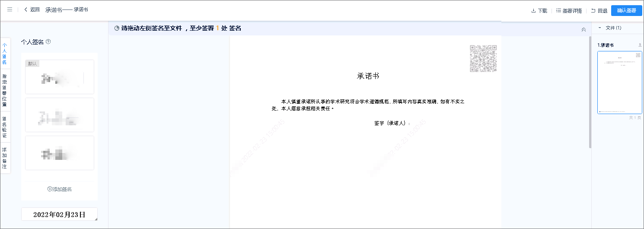The width and height of the screenshot is (644, 229).
Task: Open the 添加备注 side tab
Action: tap(5, 158)
